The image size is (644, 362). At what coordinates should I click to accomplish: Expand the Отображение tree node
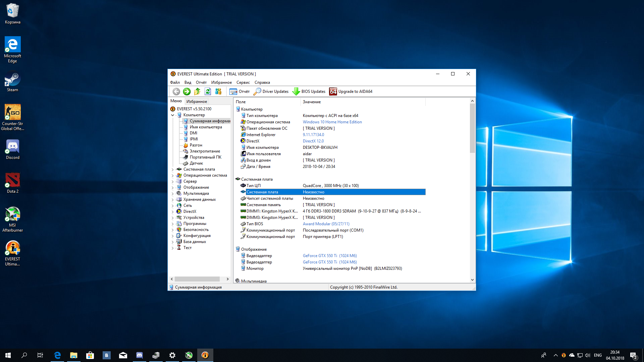coord(174,187)
